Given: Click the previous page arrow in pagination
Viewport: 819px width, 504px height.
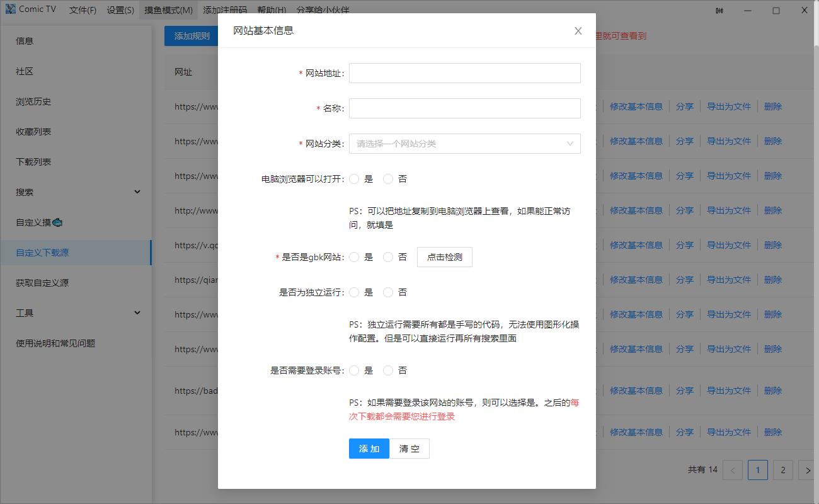Looking at the screenshot, I should click(x=733, y=470).
